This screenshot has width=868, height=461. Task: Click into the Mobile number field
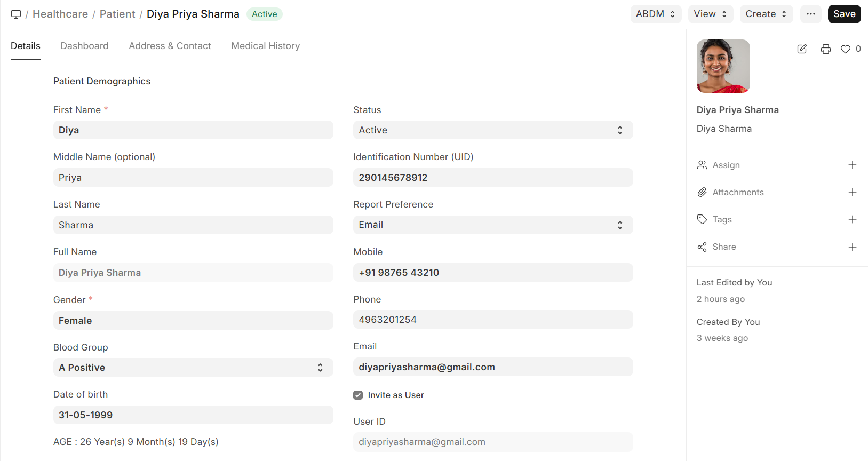click(492, 273)
